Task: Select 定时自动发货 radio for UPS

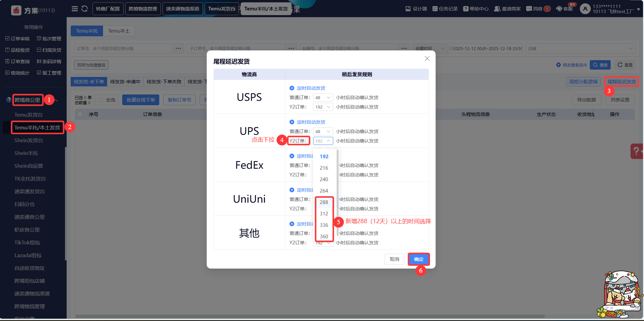Action: [x=292, y=122]
